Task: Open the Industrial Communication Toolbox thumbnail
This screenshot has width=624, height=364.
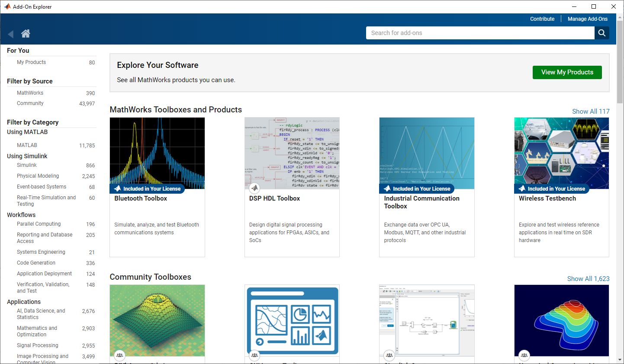Action: (427, 153)
